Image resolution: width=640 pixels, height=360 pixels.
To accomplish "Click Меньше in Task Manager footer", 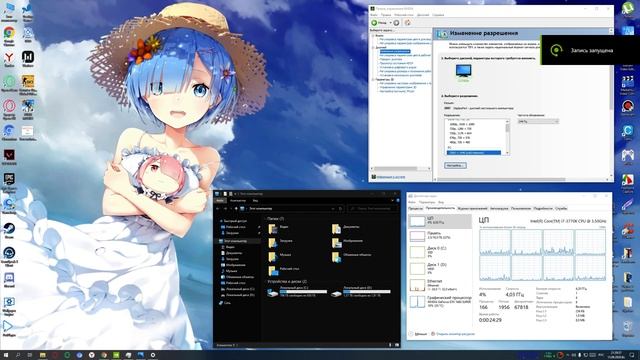I will tap(418, 334).
